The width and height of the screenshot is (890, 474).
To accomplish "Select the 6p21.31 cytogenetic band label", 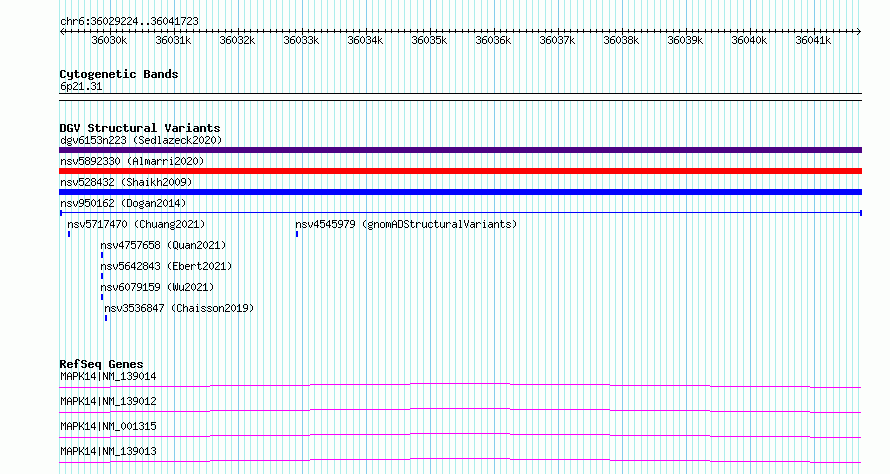I will point(81,86).
